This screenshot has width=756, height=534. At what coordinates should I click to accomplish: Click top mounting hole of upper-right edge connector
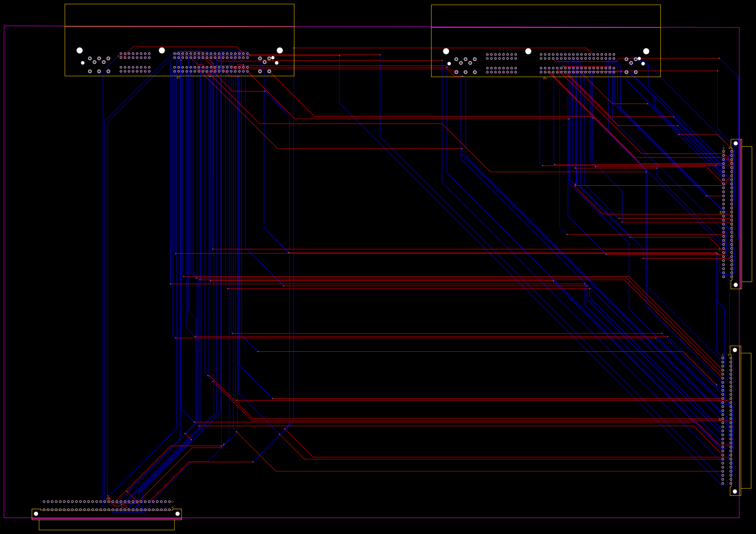click(x=736, y=143)
